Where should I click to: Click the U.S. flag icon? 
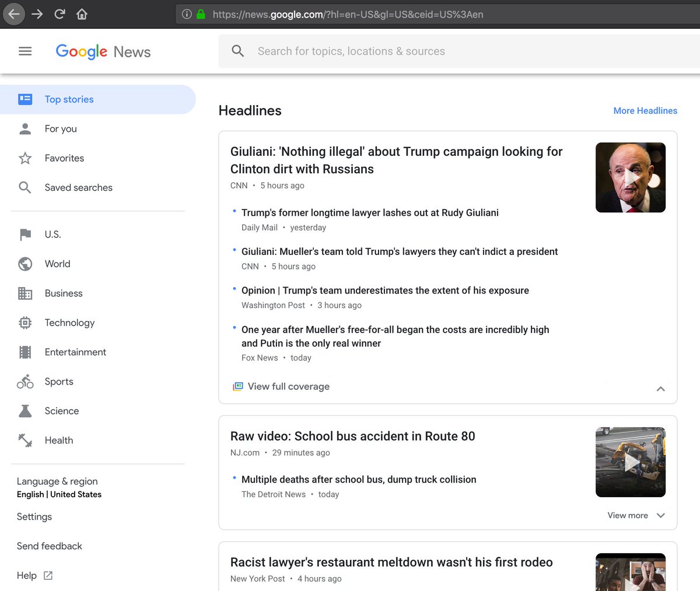point(25,235)
